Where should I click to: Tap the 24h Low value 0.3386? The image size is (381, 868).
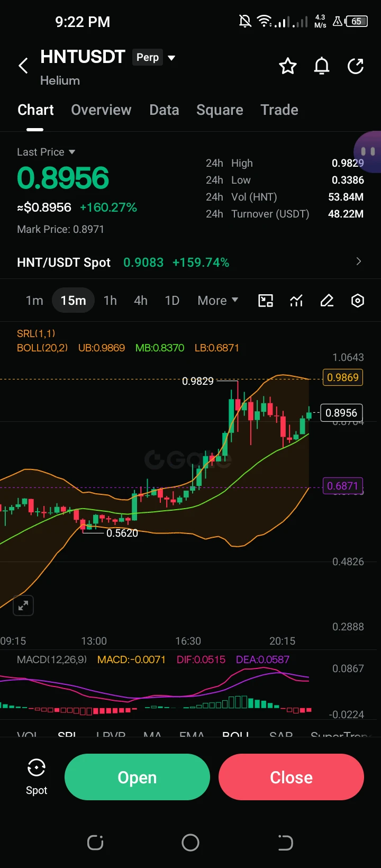348,180
